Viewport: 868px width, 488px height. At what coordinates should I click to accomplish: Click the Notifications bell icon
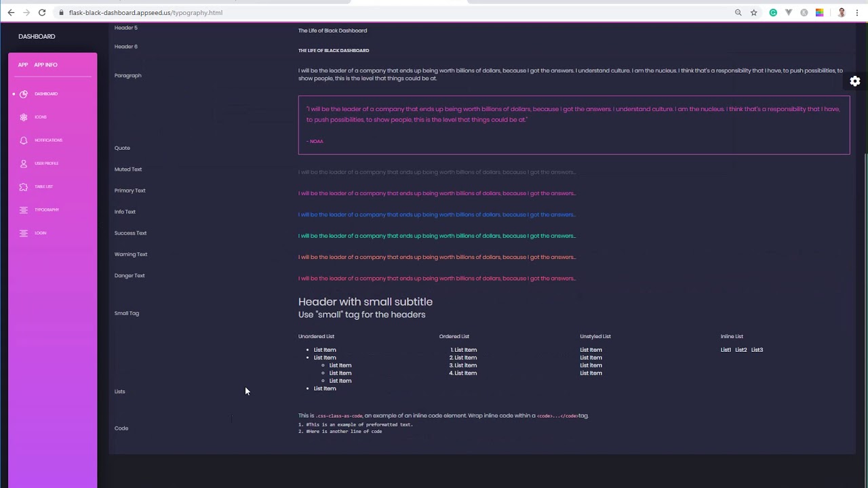24,140
